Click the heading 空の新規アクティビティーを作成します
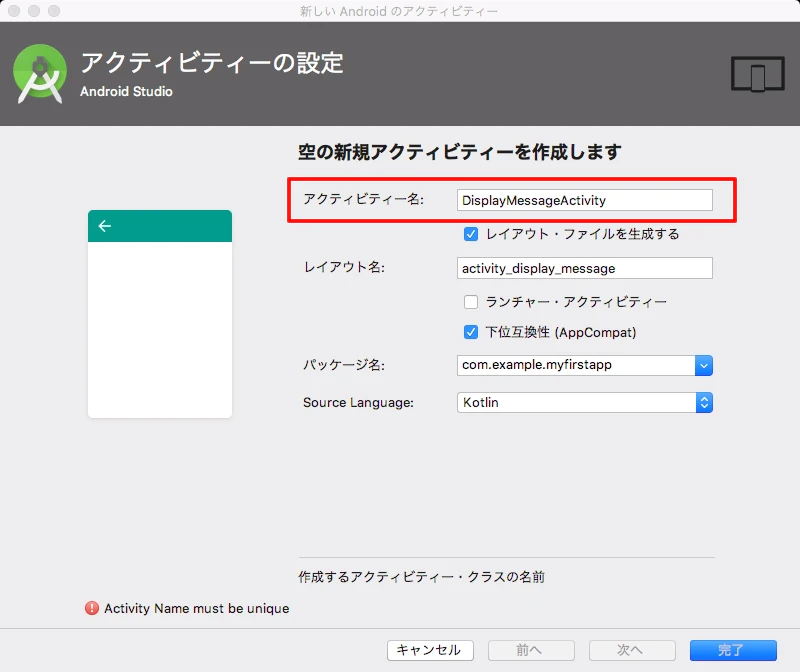Viewport: 800px width, 672px height. [460, 152]
